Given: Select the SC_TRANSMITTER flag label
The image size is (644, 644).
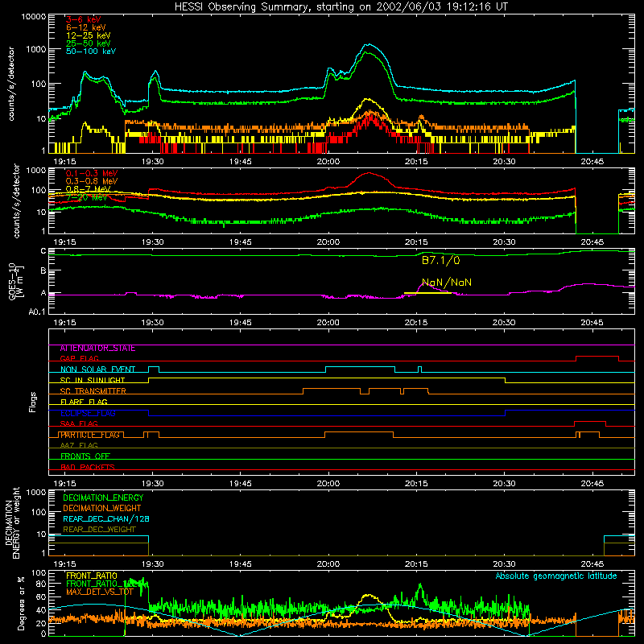Looking at the screenshot, I should 93,391.
